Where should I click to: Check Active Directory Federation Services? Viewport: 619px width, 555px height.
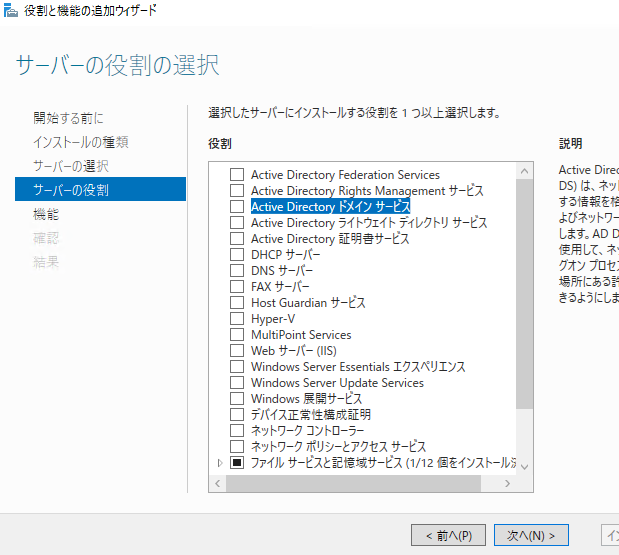[x=237, y=174]
